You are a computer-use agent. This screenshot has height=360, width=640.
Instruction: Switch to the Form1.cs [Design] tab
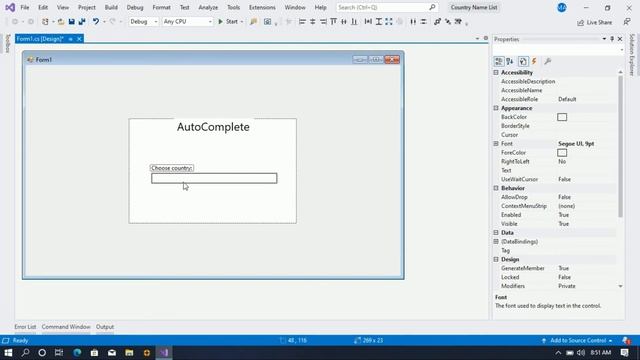tap(40, 39)
